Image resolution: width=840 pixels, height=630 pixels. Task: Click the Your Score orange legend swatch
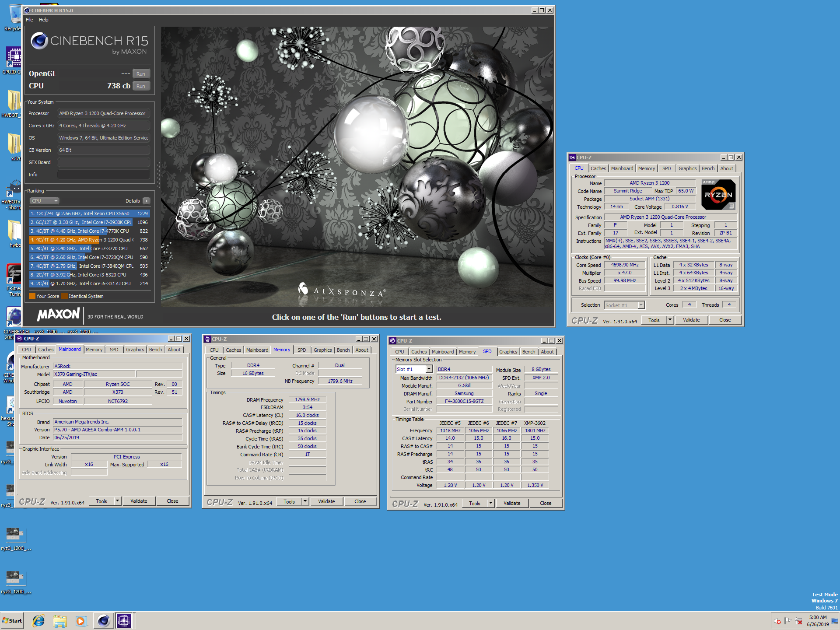[x=32, y=296]
